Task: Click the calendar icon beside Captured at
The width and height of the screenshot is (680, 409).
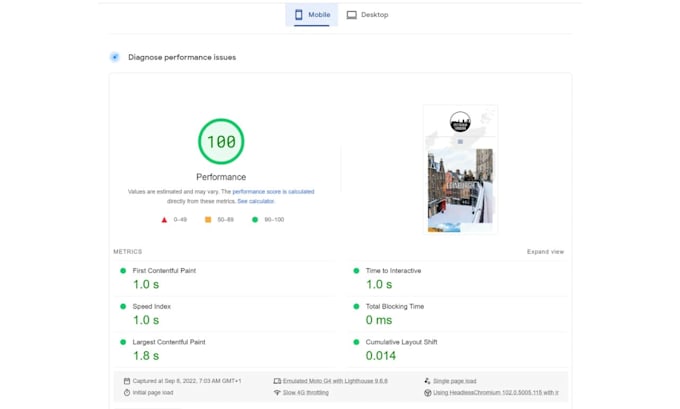Action: coord(127,381)
